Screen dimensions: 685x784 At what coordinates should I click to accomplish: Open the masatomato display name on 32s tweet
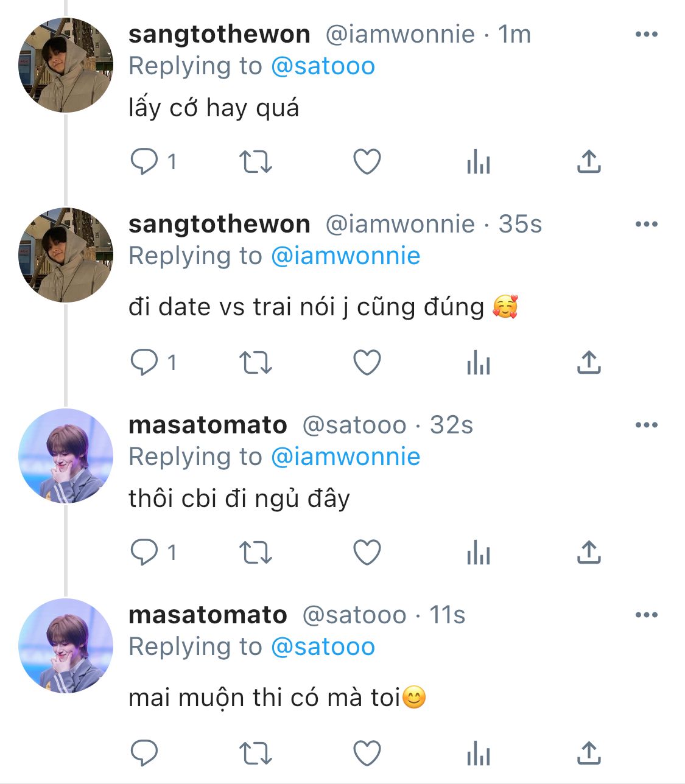click(x=208, y=425)
